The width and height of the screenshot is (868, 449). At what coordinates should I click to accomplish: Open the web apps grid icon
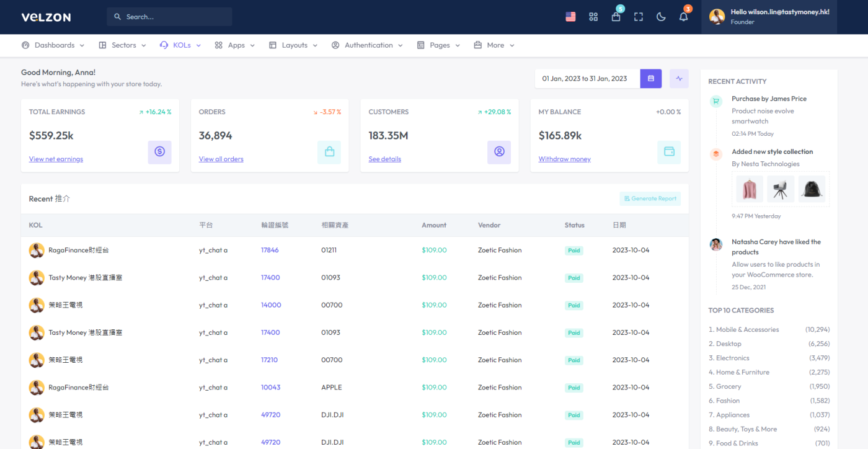[593, 17]
